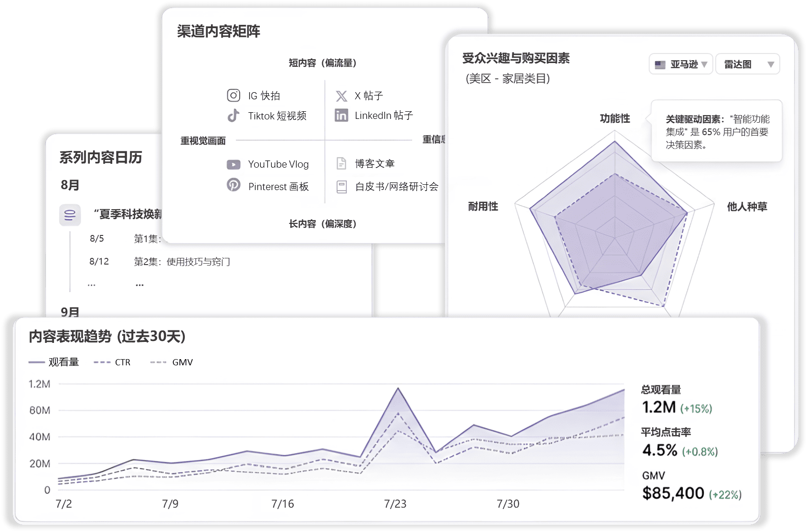This screenshot has width=807, height=532.
Task: Open the YouTube Vlog channel icon
Action: 233,164
